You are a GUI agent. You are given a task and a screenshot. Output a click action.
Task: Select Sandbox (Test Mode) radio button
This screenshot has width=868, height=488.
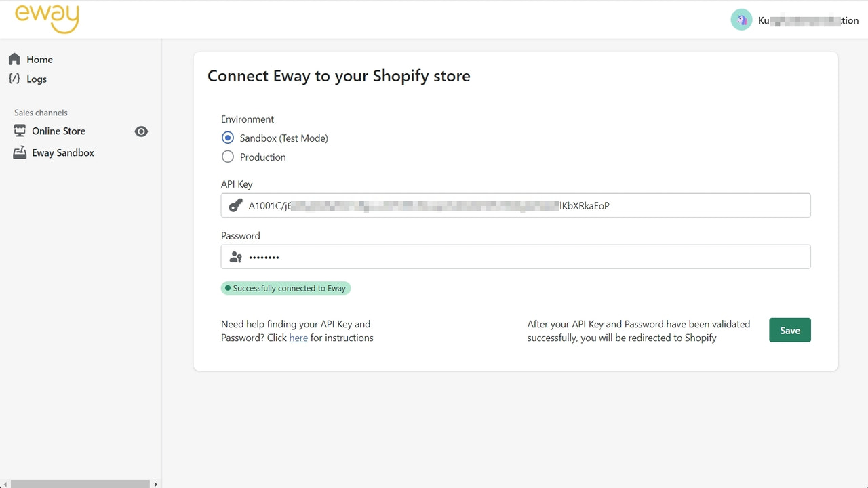pos(228,138)
